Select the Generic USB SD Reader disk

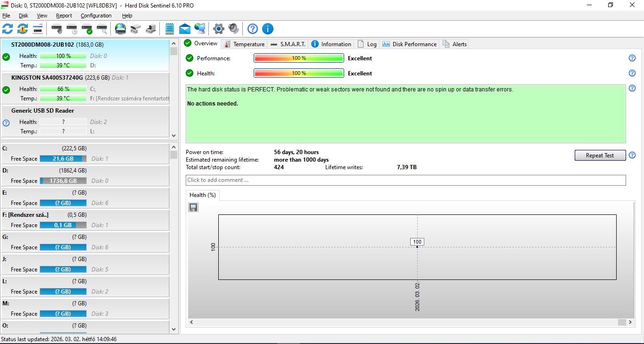pyautogui.click(x=85, y=121)
